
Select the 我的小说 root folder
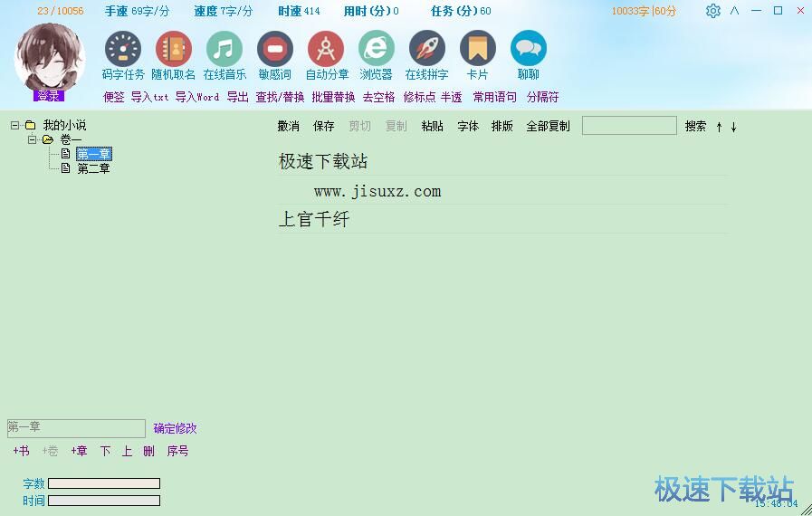65,125
